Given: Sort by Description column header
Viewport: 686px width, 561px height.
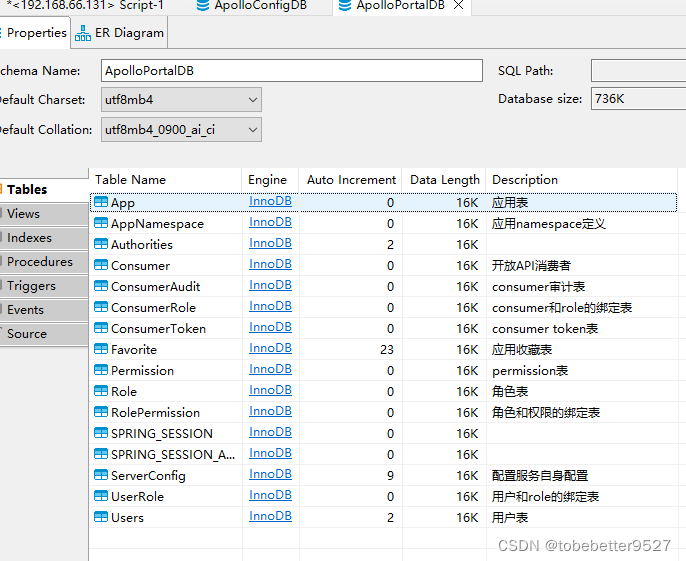Looking at the screenshot, I should point(582,180).
